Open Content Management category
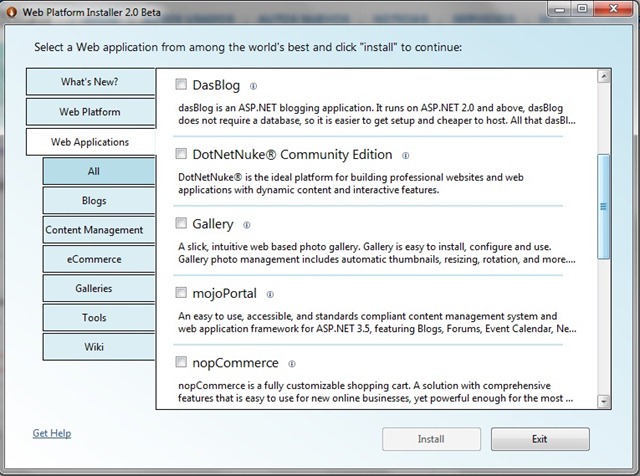The image size is (640, 476). tap(99, 230)
